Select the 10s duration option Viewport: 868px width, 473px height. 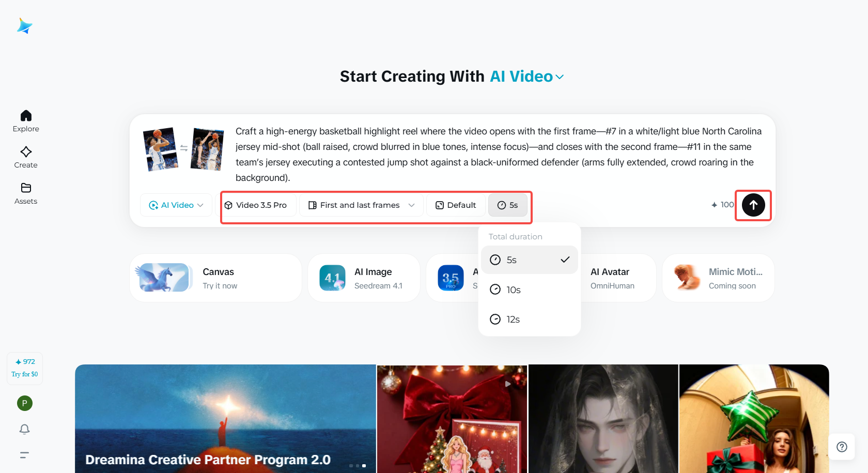(530, 289)
